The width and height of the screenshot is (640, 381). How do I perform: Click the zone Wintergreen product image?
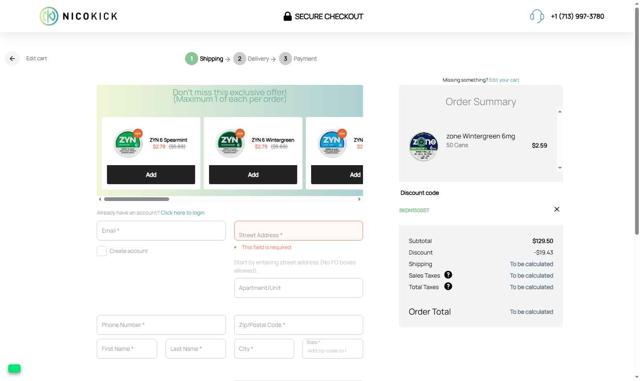click(x=424, y=146)
